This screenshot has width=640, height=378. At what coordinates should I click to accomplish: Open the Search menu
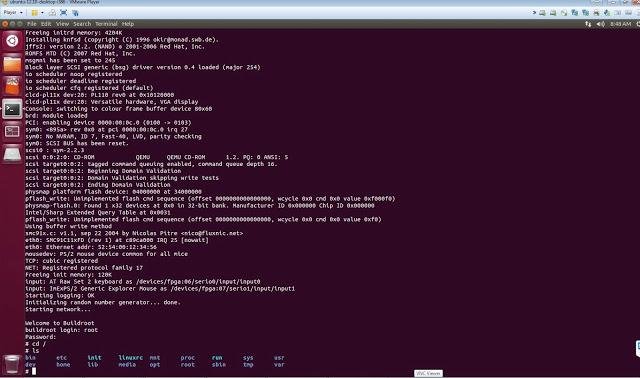click(x=82, y=24)
